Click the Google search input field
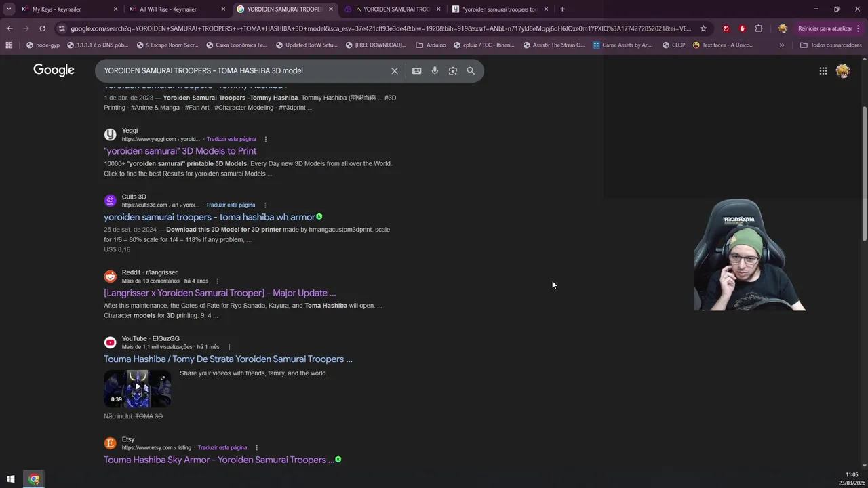 coord(244,70)
